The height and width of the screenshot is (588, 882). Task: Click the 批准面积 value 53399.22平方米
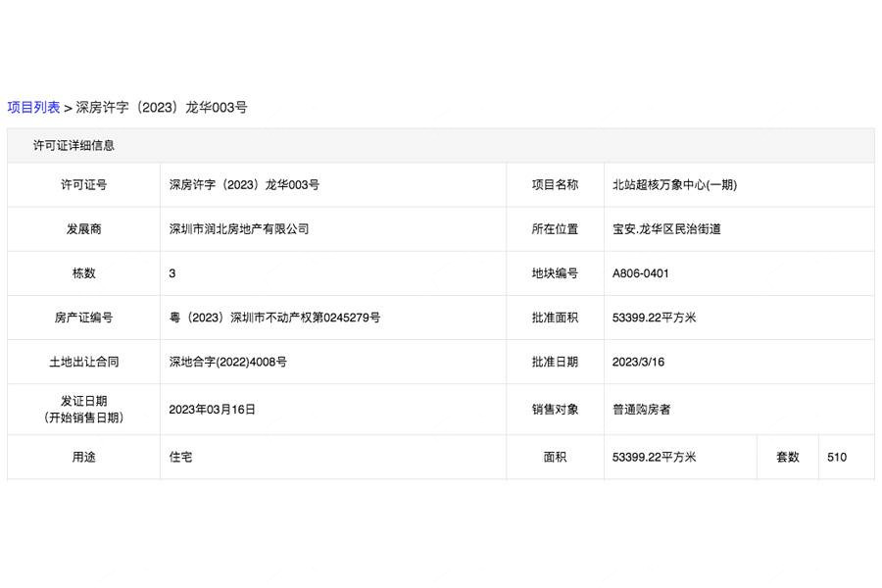point(654,318)
